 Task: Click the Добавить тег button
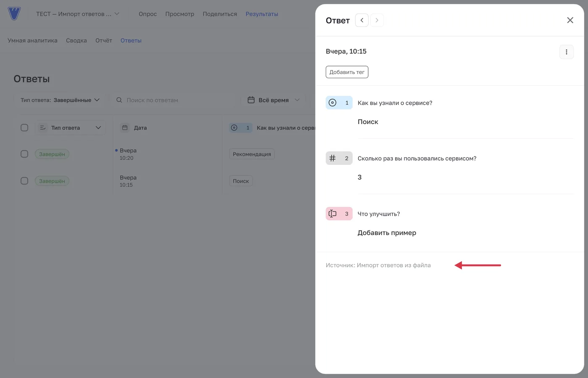(x=347, y=72)
